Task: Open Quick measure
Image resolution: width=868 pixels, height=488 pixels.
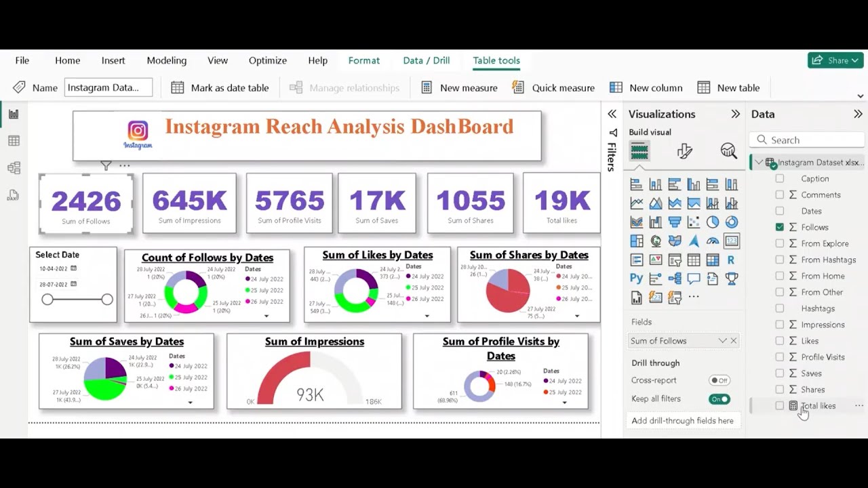Action: (553, 87)
